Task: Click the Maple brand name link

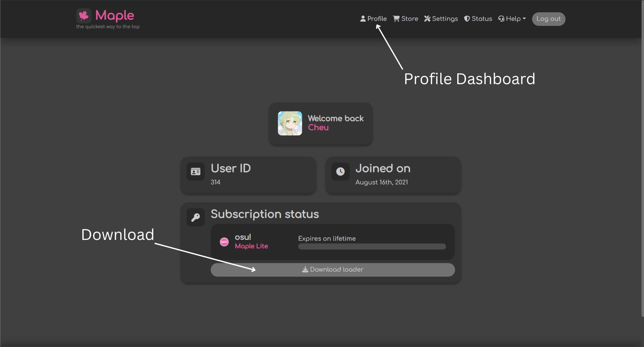Action: tap(115, 15)
